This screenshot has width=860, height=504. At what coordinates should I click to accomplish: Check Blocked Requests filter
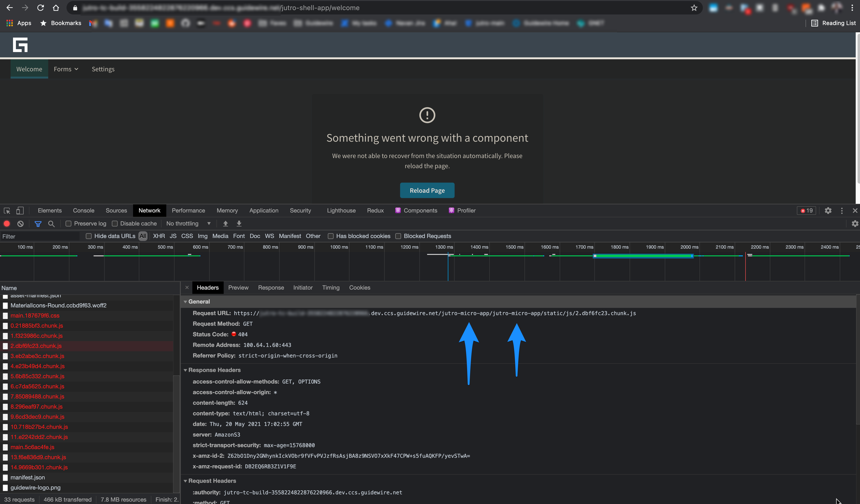click(x=398, y=236)
